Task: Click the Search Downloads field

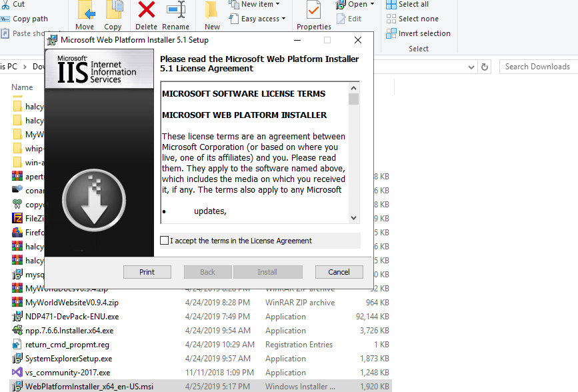Action: point(539,67)
